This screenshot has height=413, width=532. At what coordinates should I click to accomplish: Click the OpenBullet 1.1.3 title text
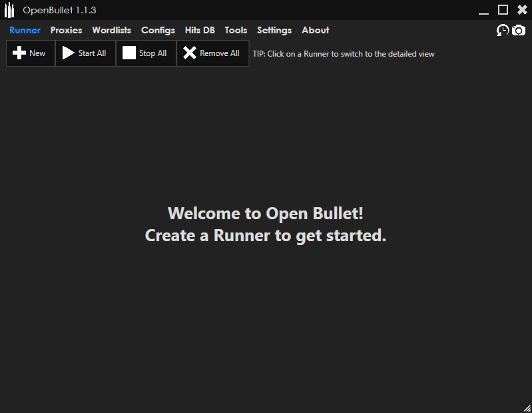(59, 10)
